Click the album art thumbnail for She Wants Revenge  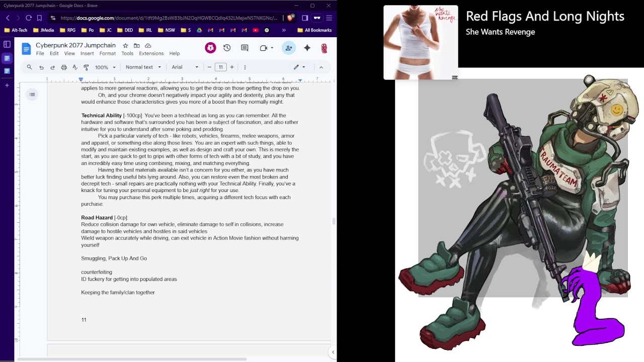pyautogui.click(x=421, y=42)
